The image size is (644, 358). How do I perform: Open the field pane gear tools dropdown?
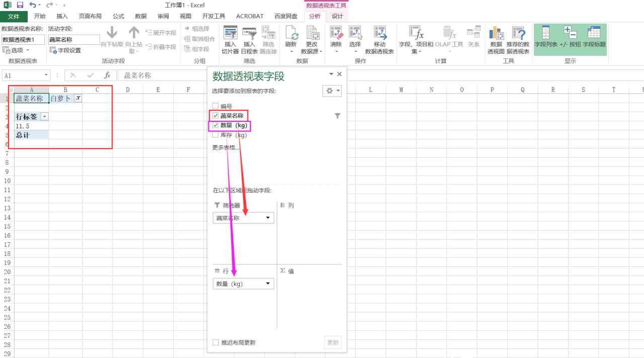pos(332,91)
